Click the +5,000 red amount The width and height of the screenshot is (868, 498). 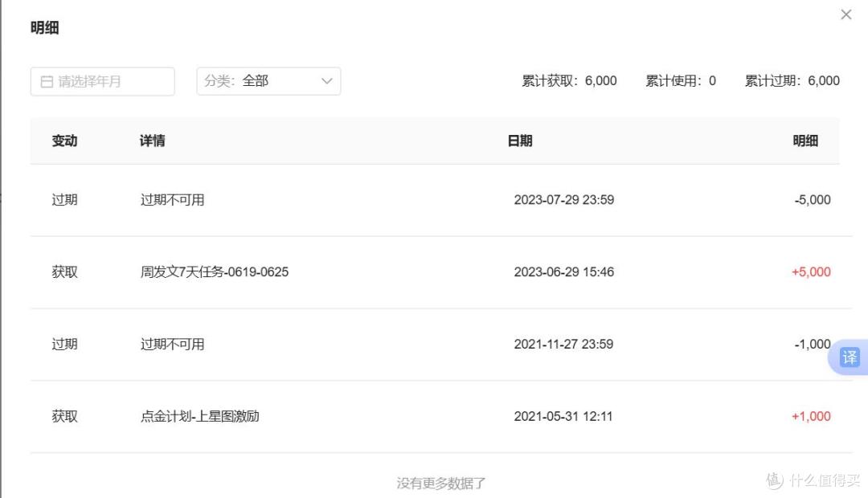coord(811,271)
